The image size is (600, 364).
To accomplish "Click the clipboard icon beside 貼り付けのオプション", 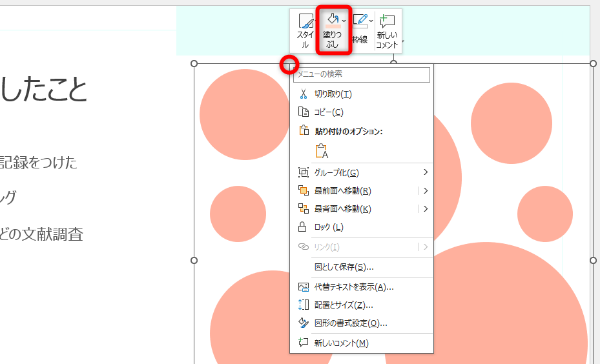I will click(x=304, y=130).
